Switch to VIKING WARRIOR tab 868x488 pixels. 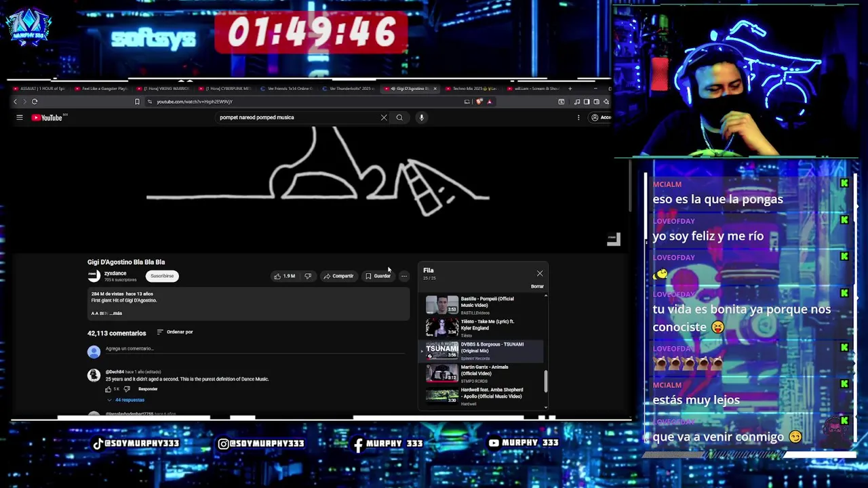click(164, 89)
